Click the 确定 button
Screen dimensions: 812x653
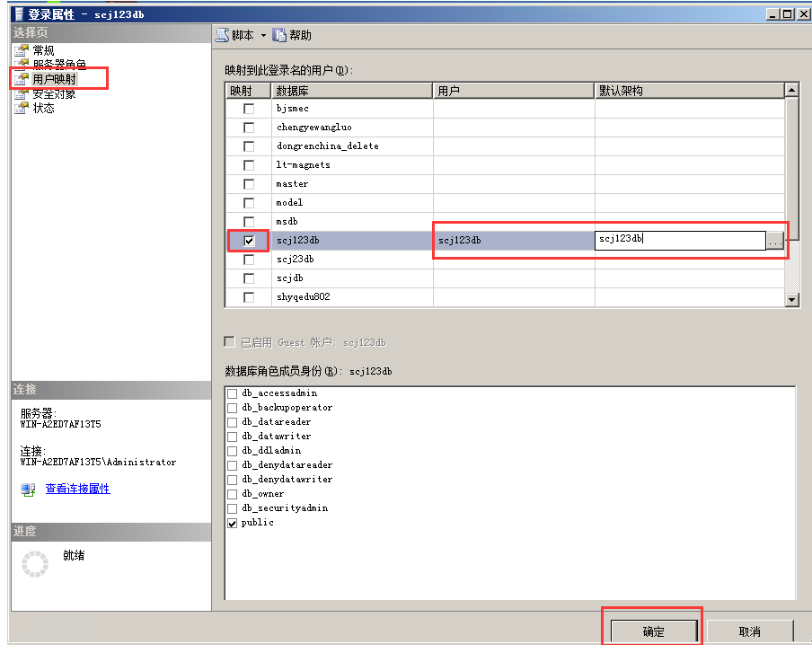coord(653,631)
